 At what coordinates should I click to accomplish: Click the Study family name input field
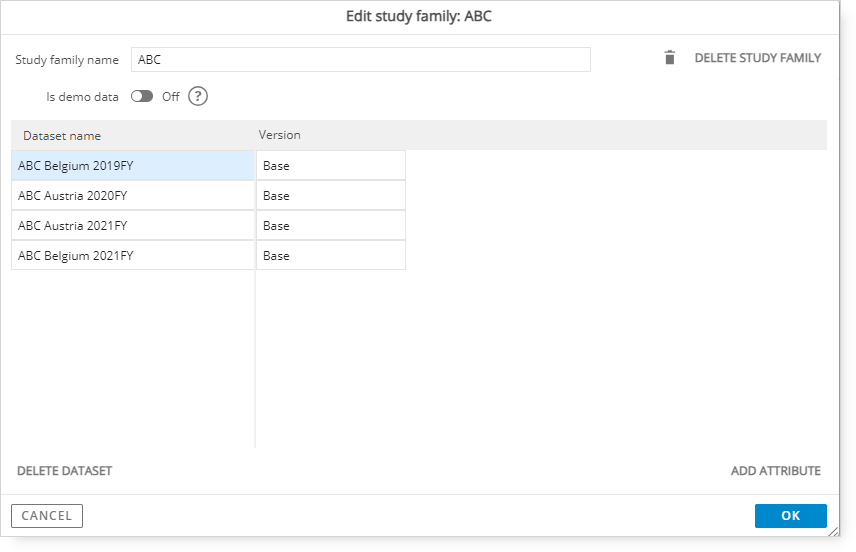pyautogui.click(x=361, y=60)
